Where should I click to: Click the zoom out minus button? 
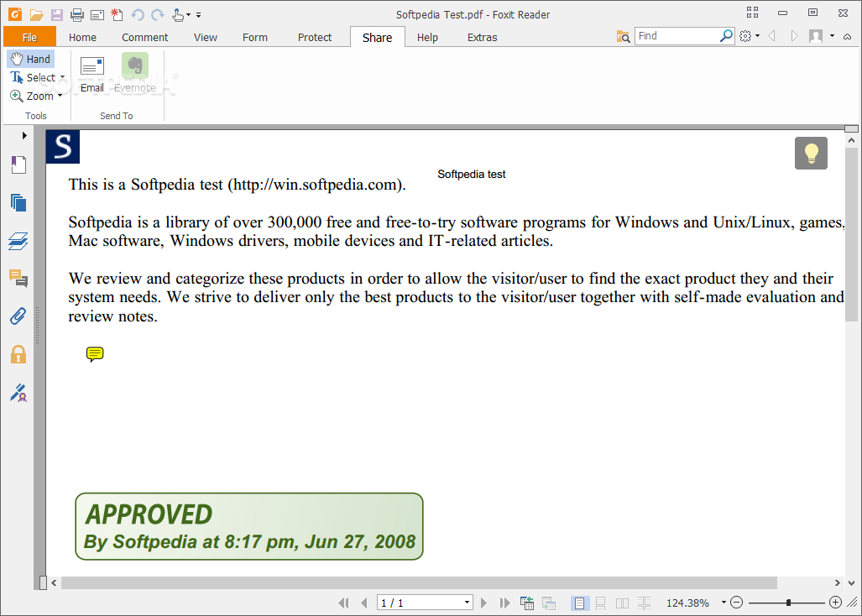(x=737, y=603)
